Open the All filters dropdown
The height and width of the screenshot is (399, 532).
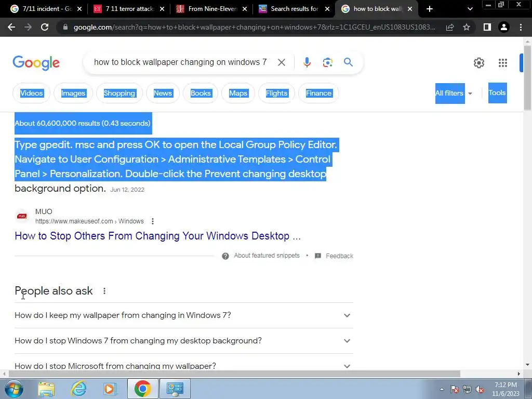tap(454, 94)
